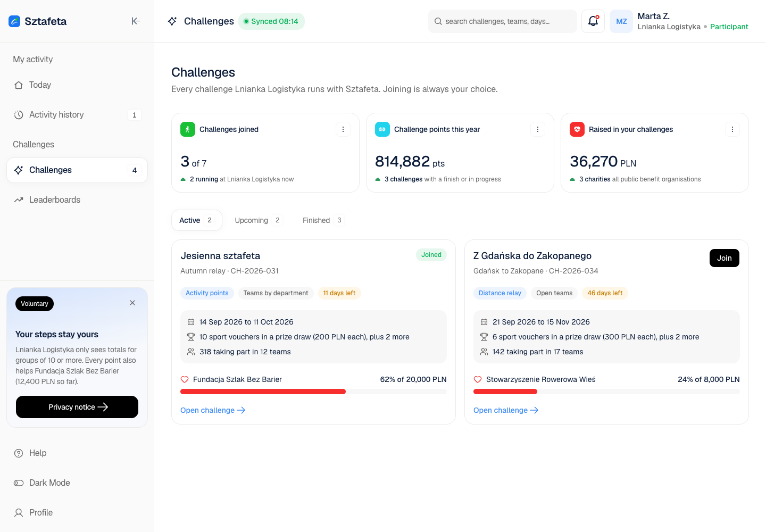
Task: Open challenge link for Jesienna sztafeta
Action: [213, 410]
